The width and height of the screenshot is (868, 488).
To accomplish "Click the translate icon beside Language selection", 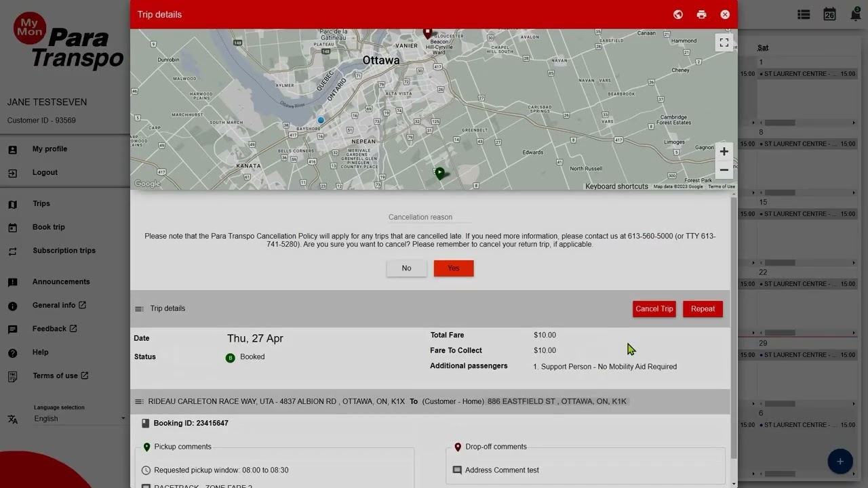I will click(12, 419).
